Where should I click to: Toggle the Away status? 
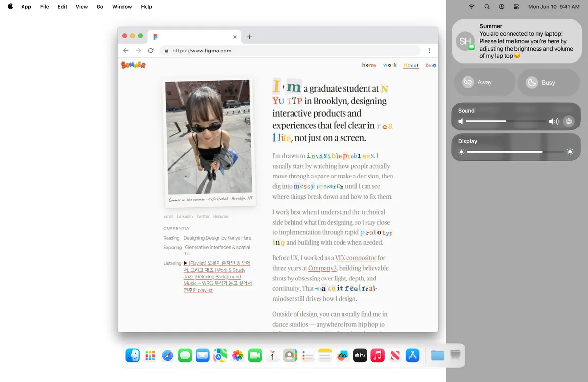485,82
